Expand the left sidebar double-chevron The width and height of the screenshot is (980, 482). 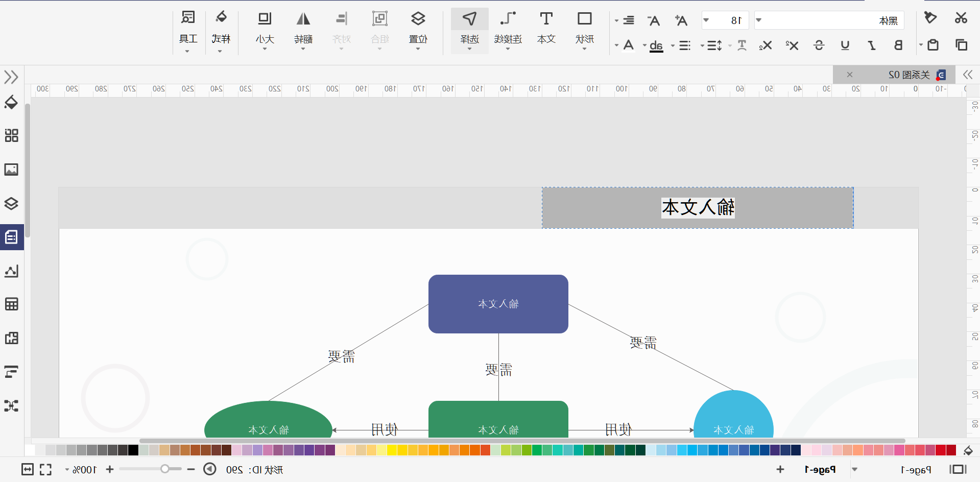pyautogui.click(x=11, y=77)
